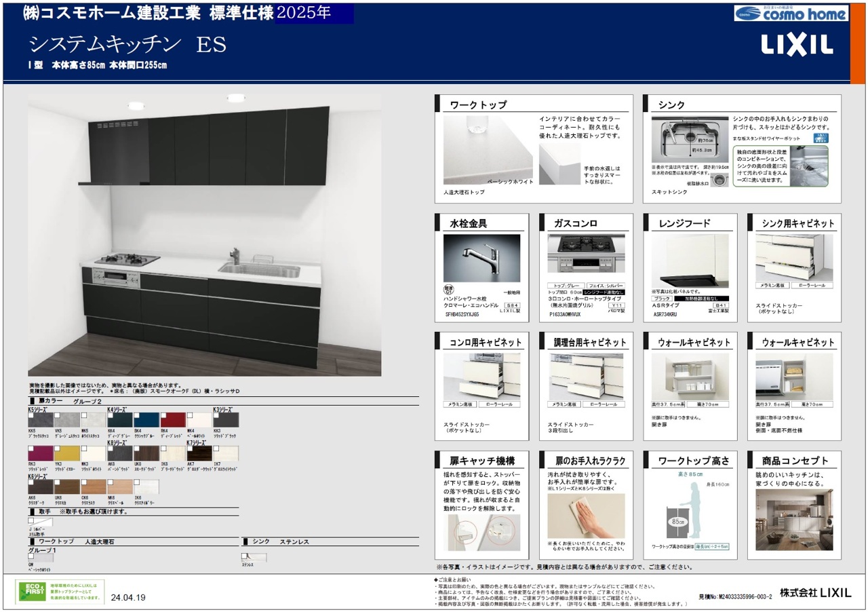The width and height of the screenshot is (868, 612).
Task: Check the BK4 classic blue door color box
Action: pos(138,415)
